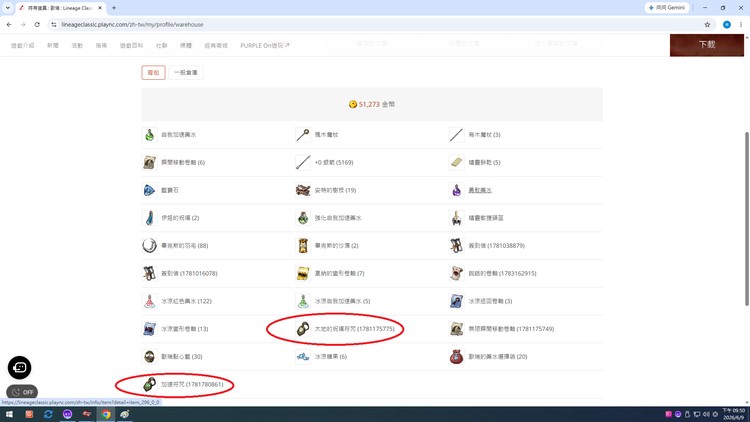750x422 pixels.
Task: Reload the page with the refresh button
Action: click(37, 24)
